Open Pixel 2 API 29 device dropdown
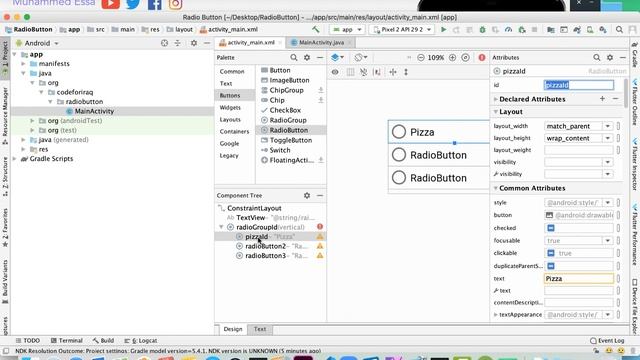 click(x=402, y=29)
